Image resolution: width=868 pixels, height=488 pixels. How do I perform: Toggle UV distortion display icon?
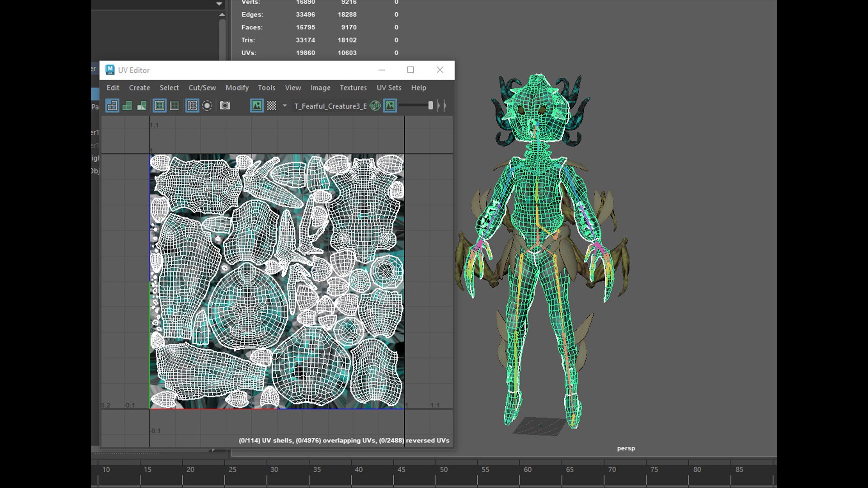pos(142,106)
